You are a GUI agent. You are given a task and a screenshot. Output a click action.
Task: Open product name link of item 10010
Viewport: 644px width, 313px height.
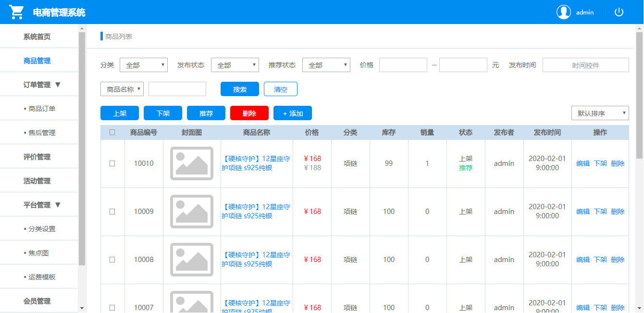pyautogui.click(x=256, y=163)
